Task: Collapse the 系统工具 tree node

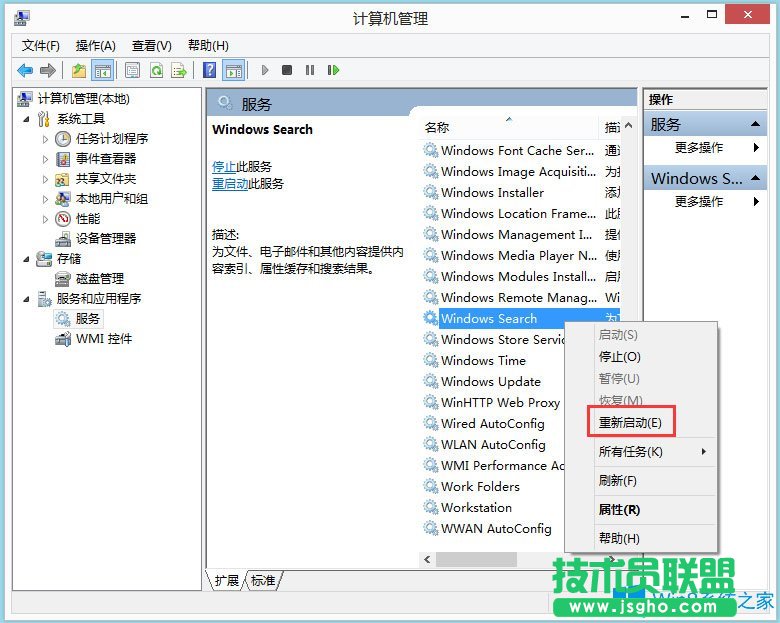Action: (26, 119)
